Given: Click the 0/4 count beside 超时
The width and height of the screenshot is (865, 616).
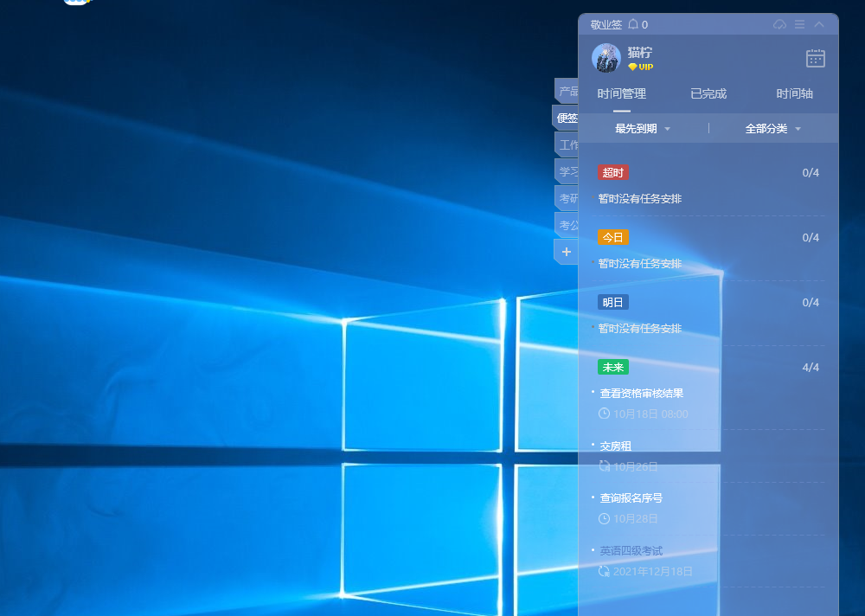Looking at the screenshot, I should [811, 173].
